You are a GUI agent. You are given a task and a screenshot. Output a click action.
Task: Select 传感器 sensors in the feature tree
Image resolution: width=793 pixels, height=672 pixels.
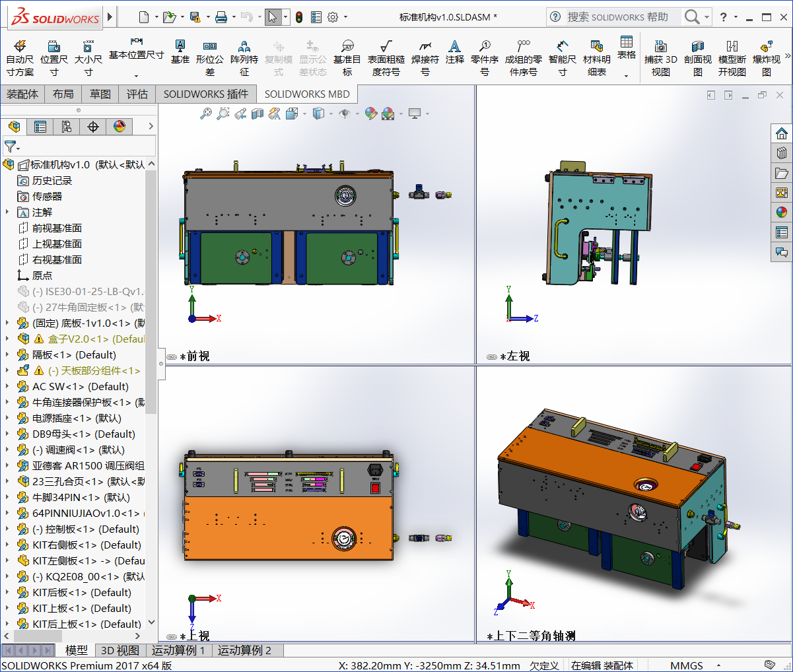tap(47, 196)
